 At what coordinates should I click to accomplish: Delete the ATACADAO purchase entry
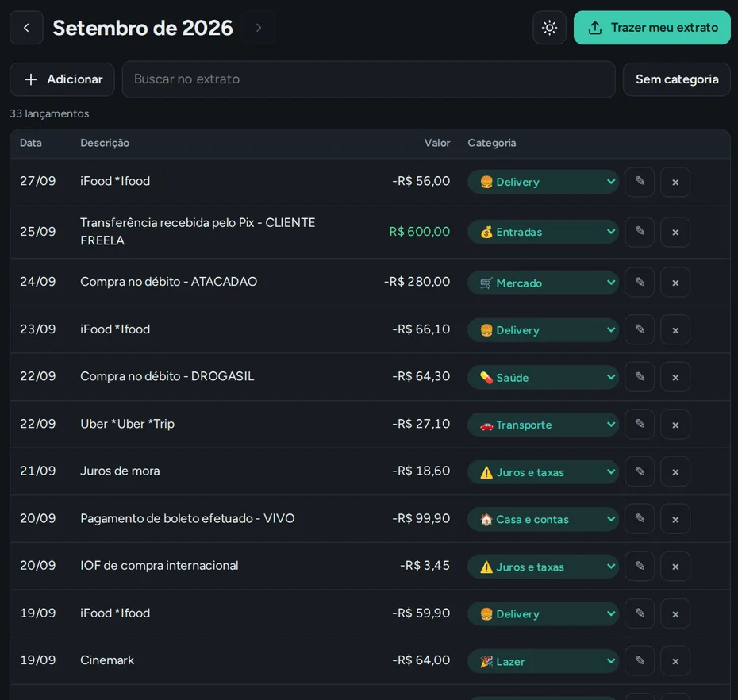(675, 283)
